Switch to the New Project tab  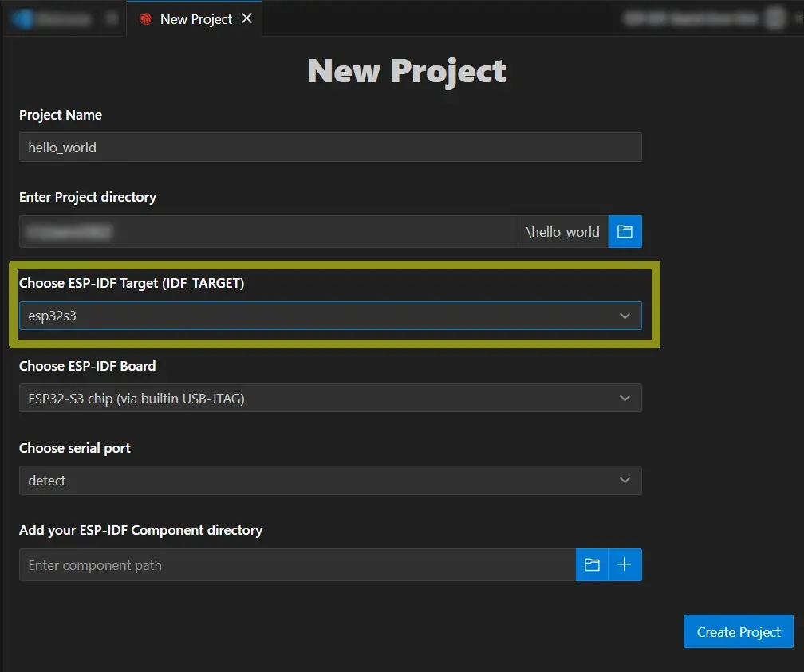coord(195,19)
